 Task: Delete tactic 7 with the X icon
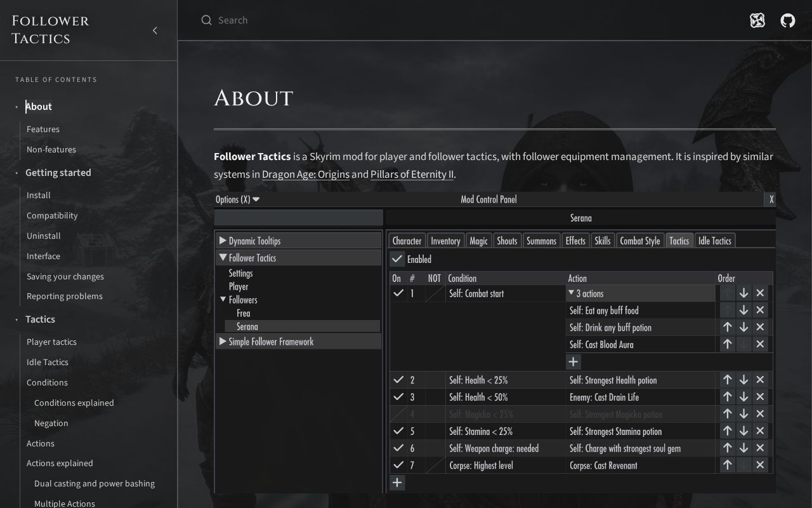click(760, 465)
